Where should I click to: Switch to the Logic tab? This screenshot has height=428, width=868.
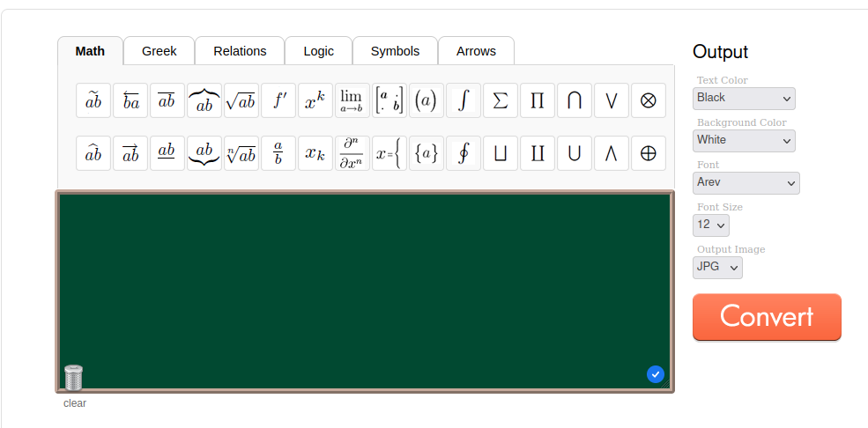(x=319, y=51)
